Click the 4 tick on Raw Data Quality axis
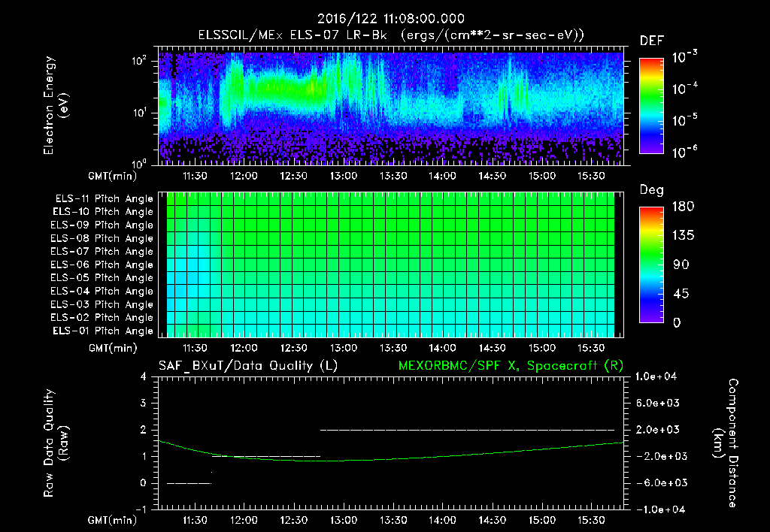 point(144,376)
